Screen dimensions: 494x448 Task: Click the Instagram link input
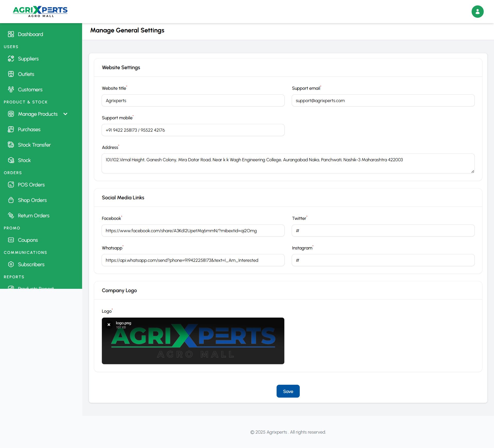click(x=383, y=260)
